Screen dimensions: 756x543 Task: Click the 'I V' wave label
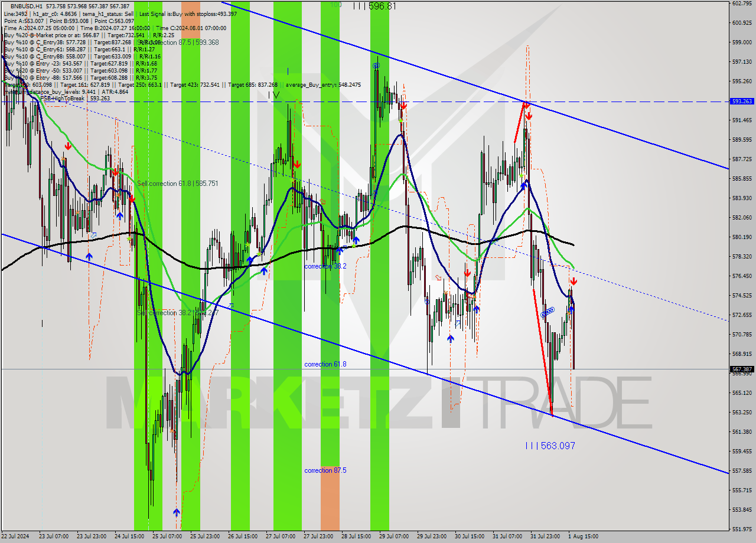(273, 94)
